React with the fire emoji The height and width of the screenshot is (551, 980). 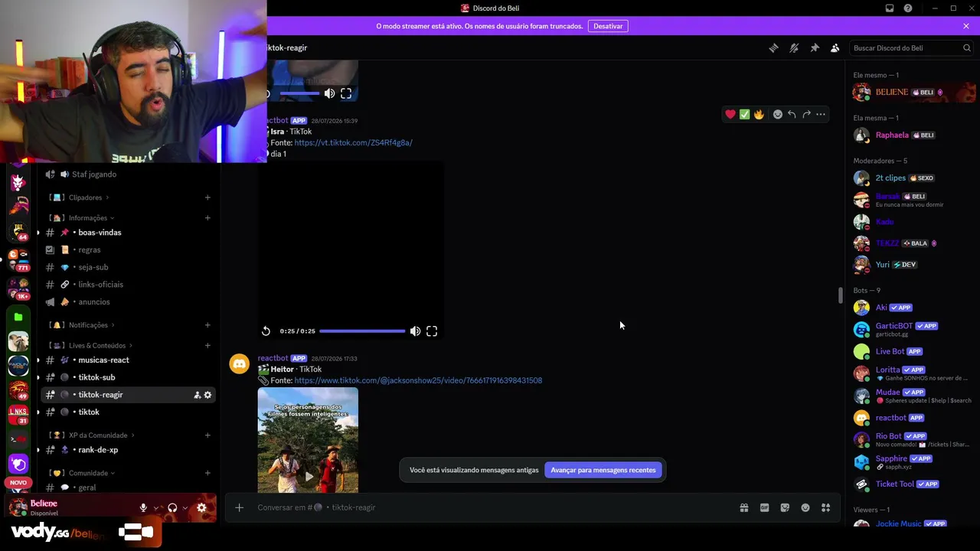click(759, 115)
